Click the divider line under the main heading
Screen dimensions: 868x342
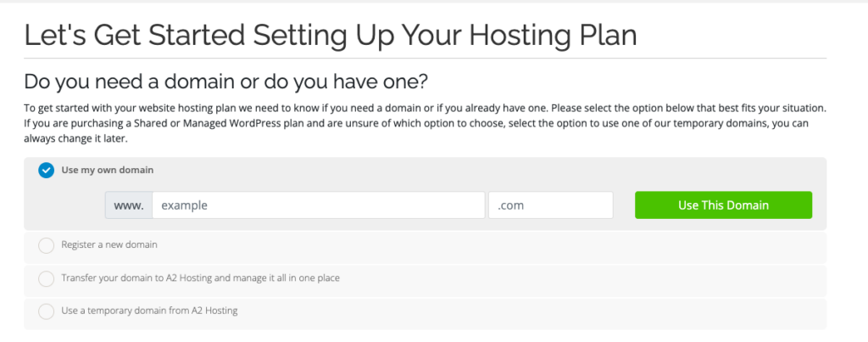pyautogui.click(x=426, y=59)
